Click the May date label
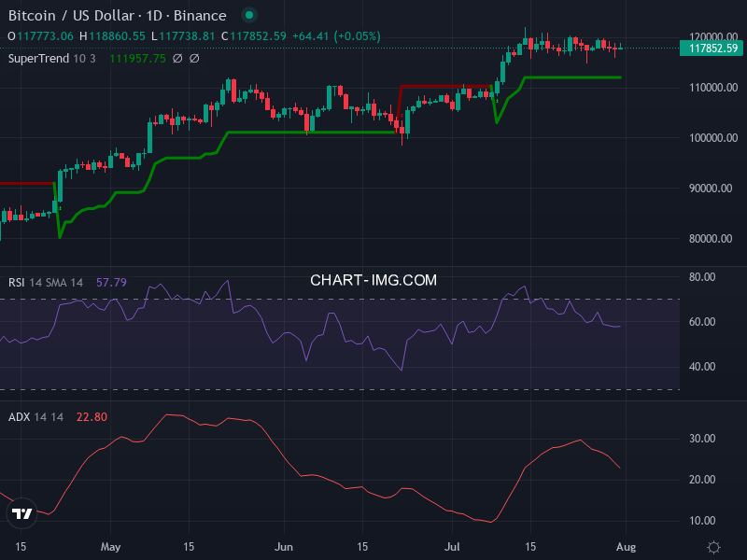 tap(110, 547)
